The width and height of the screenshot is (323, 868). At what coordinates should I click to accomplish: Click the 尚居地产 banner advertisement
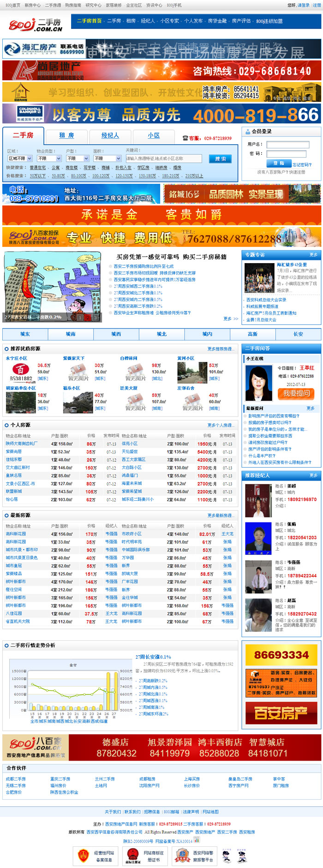(x=161, y=71)
